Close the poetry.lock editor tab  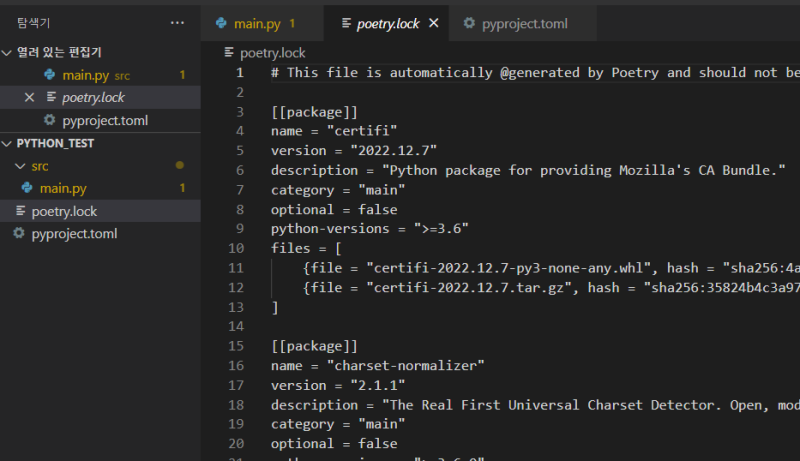(433, 23)
